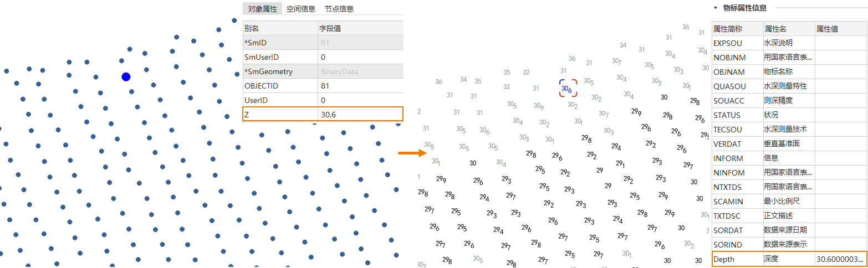Collapse the 物标属性信息 section triangle
Image resolution: width=868 pixels, height=268 pixels.
716,8
